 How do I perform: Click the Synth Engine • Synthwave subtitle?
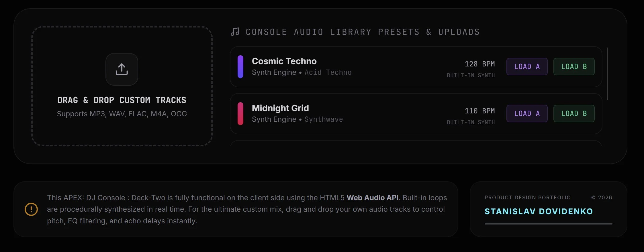pos(297,119)
